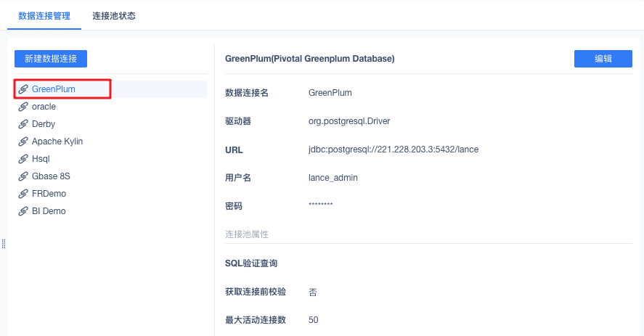
Task: Click the link icon beside Apache Kylin
Action: click(23, 142)
